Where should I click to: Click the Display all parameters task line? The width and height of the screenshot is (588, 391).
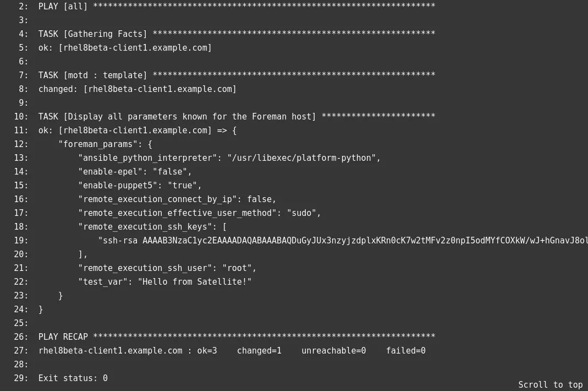(177, 117)
